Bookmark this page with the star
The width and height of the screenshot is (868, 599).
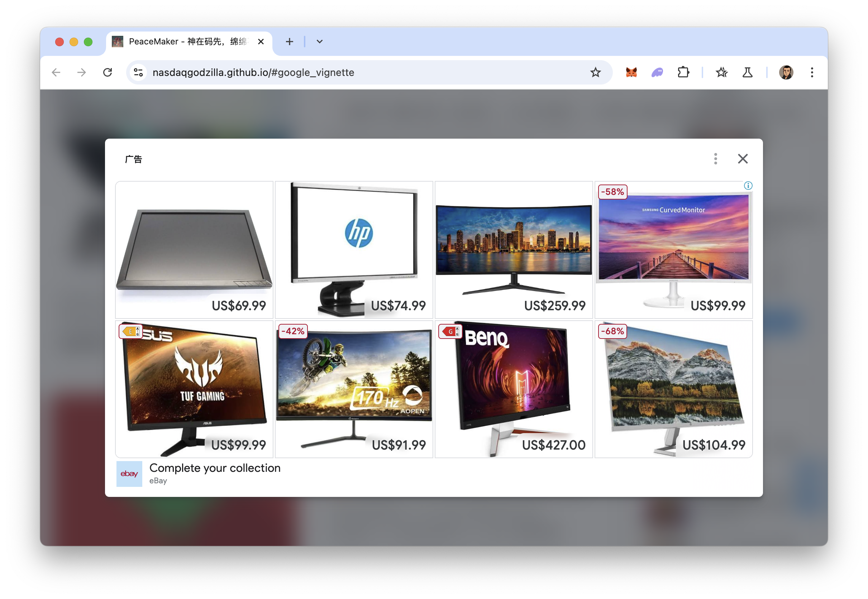pos(595,72)
